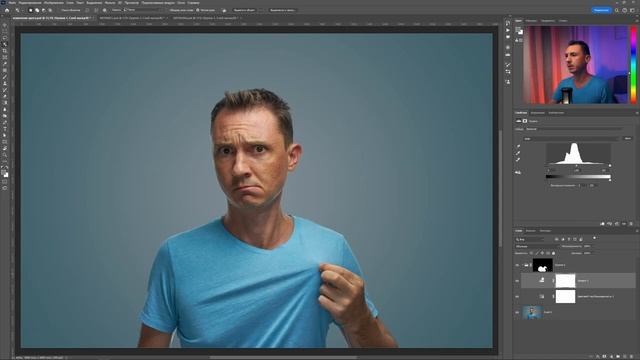Toggle lock all icon in Layers
This screenshot has height=360, width=640.
click(553, 253)
